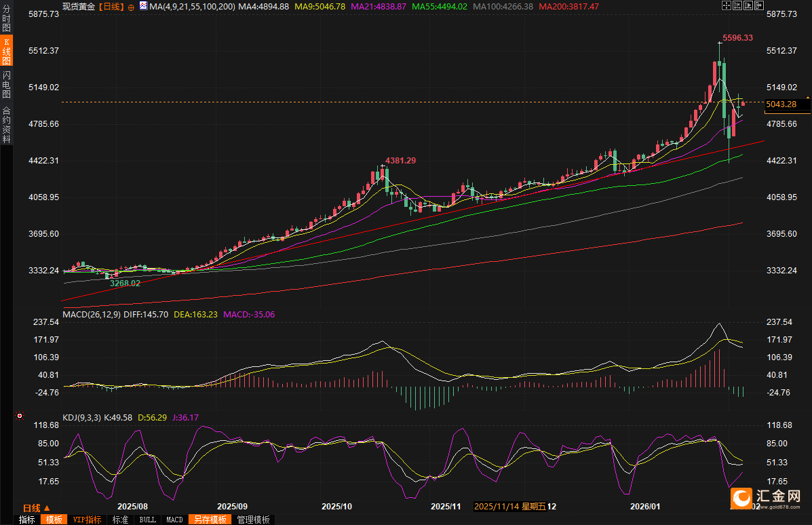Click the axis play/expand icon
The image size is (812, 525).
coord(749,5)
